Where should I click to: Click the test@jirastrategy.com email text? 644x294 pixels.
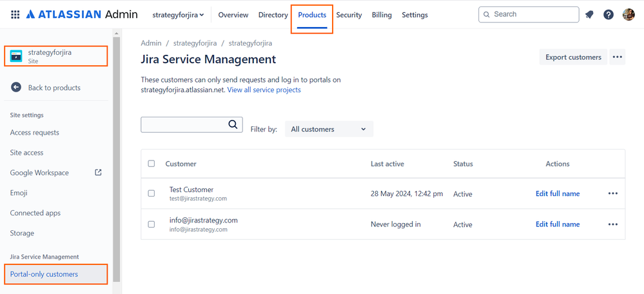[199, 199]
